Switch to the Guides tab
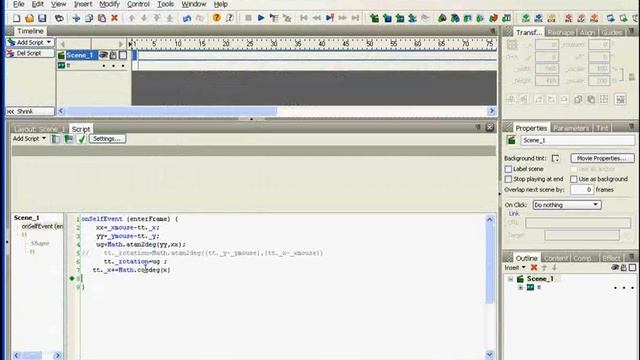The image size is (640, 360). [x=612, y=32]
